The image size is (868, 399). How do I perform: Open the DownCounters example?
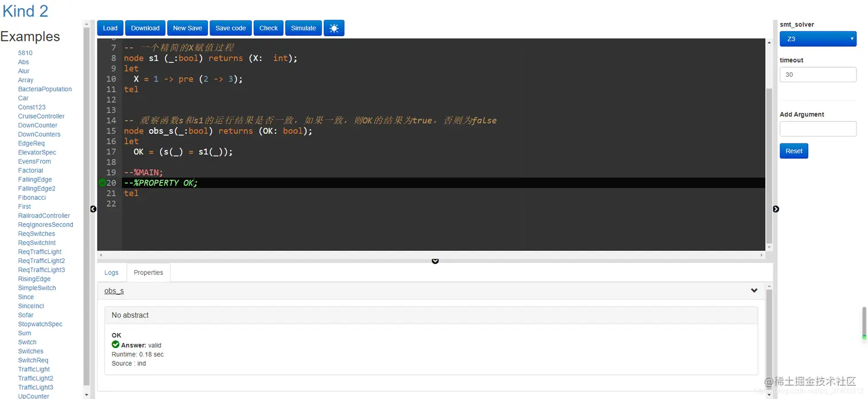(39, 134)
